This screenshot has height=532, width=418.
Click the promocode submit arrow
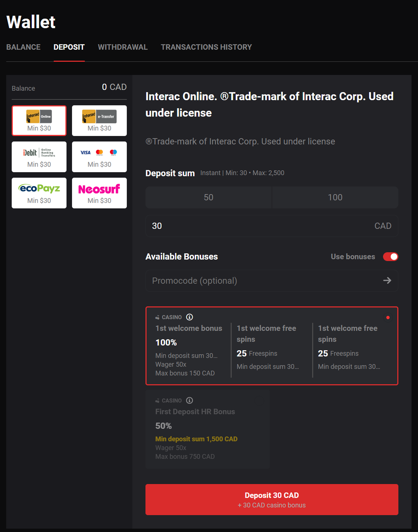coord(387,281)
